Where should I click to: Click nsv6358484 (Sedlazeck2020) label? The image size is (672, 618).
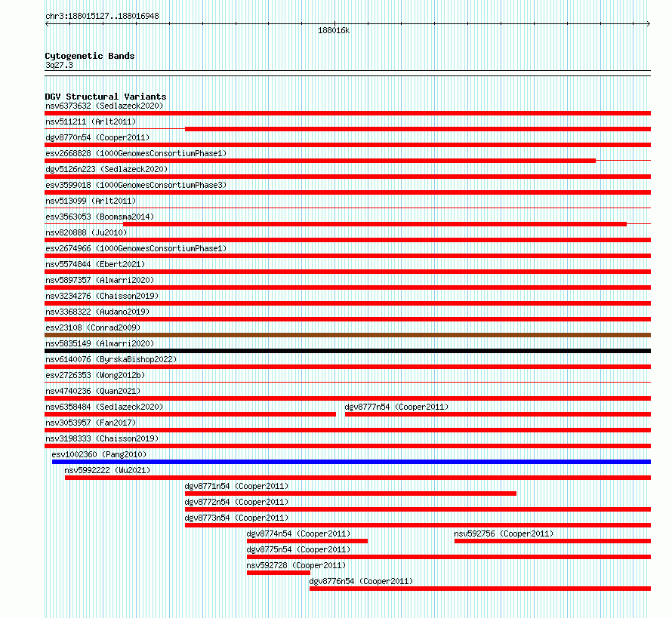point(104,407)
